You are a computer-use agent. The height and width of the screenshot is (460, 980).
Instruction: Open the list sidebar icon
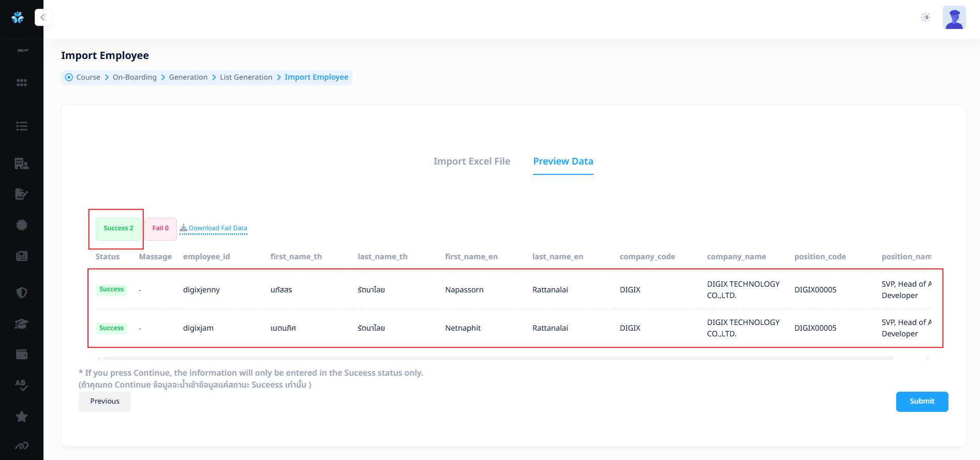(x=22, y=126)
